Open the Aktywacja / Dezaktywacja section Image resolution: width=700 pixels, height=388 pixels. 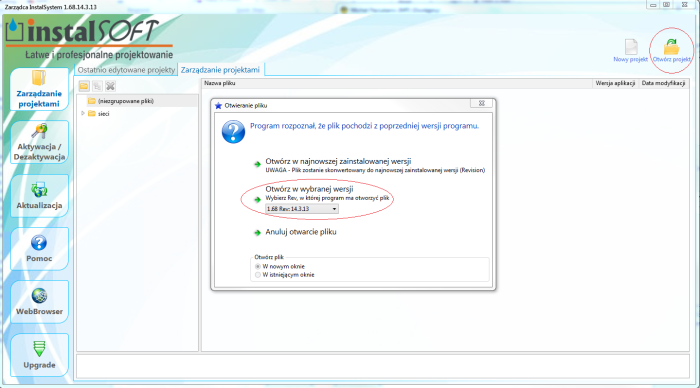point(39,142)
